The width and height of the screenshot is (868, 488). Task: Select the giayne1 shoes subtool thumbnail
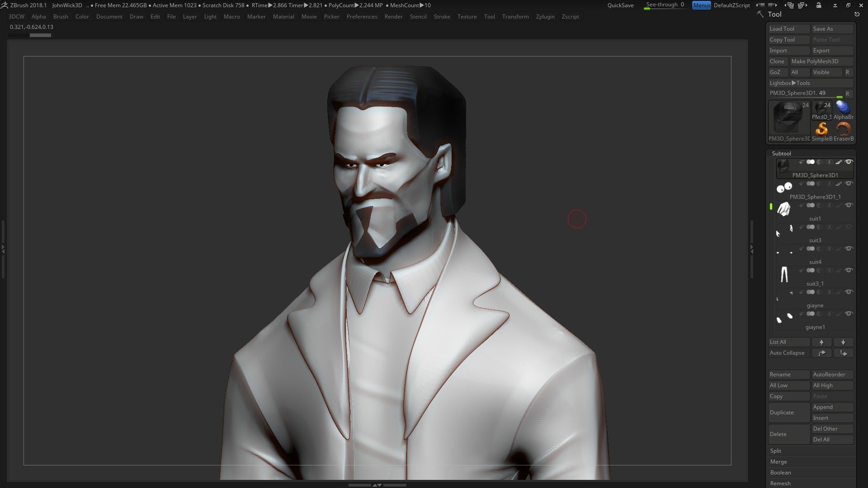784,318
